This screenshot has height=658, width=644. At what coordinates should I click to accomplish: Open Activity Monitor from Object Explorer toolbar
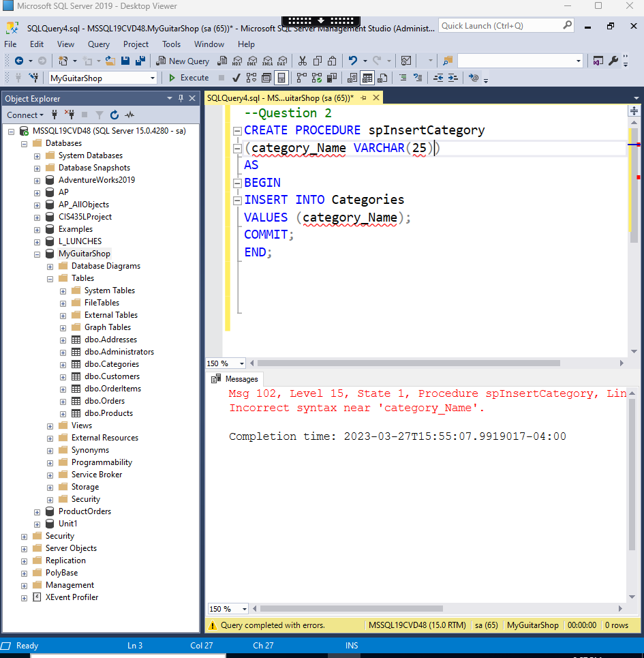[129, 115]
